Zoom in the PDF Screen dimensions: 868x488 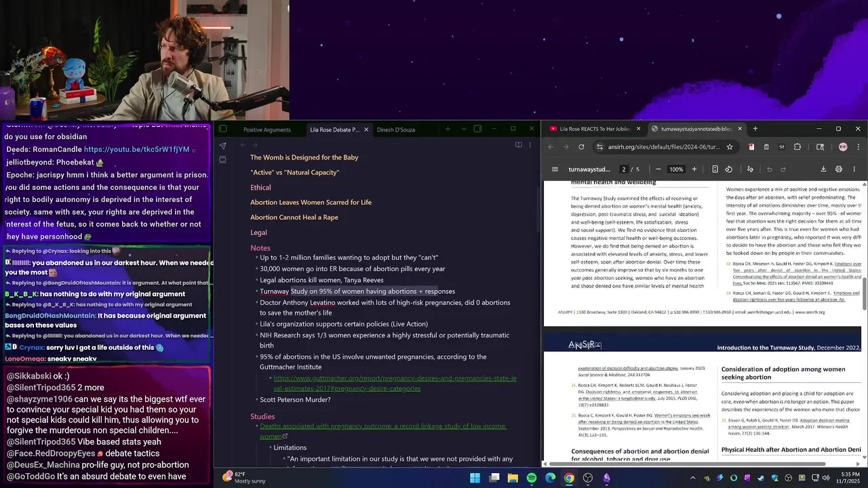[694, 169]
